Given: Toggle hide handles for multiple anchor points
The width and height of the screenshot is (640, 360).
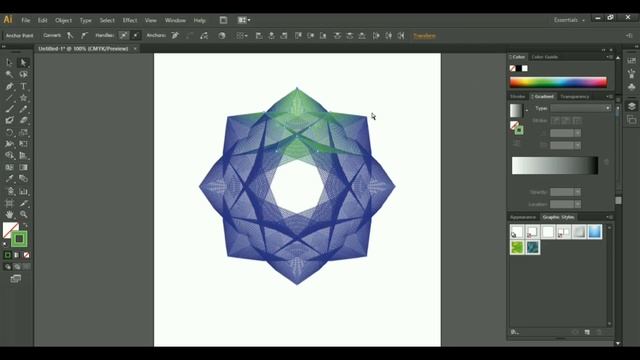Looking at the screenshot, I should pyautogui.click(x=136, y=36).
